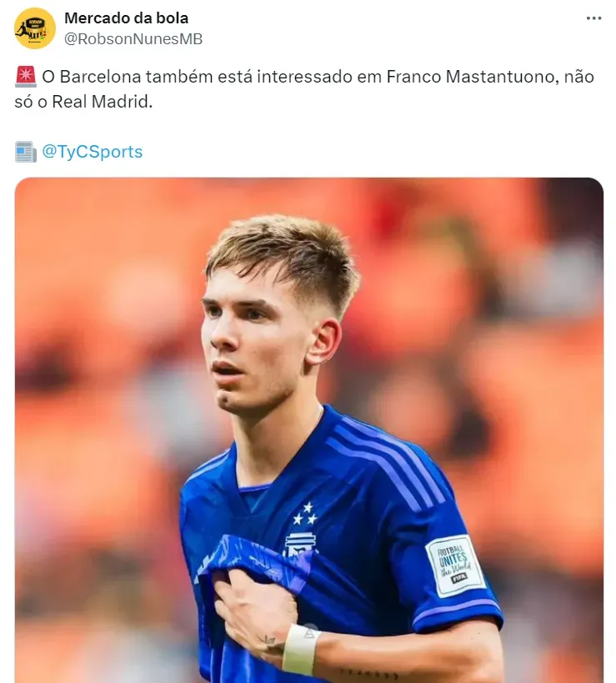Click the Mercado da bola profile avatar
Screen dimensions: 616x683
point(35,28)
